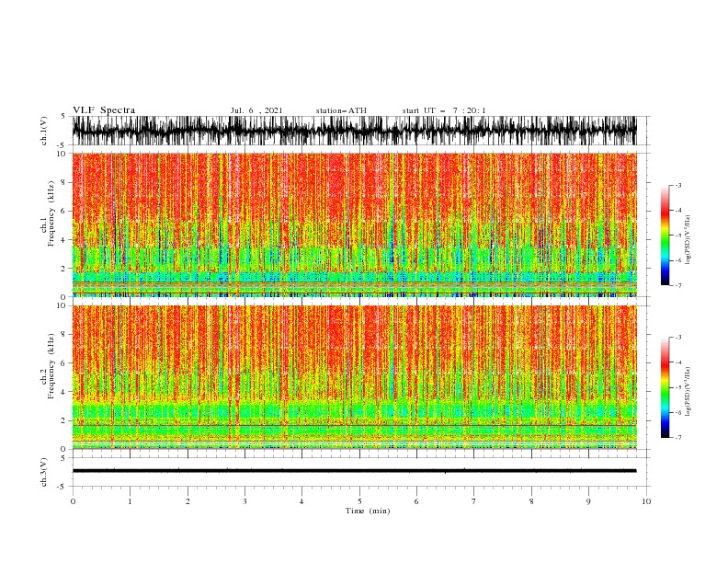Viewport: 728px width, 563px height.
Task: Click the ch.1 spectrogram color scale bar
Action: (x=665, y=235)
